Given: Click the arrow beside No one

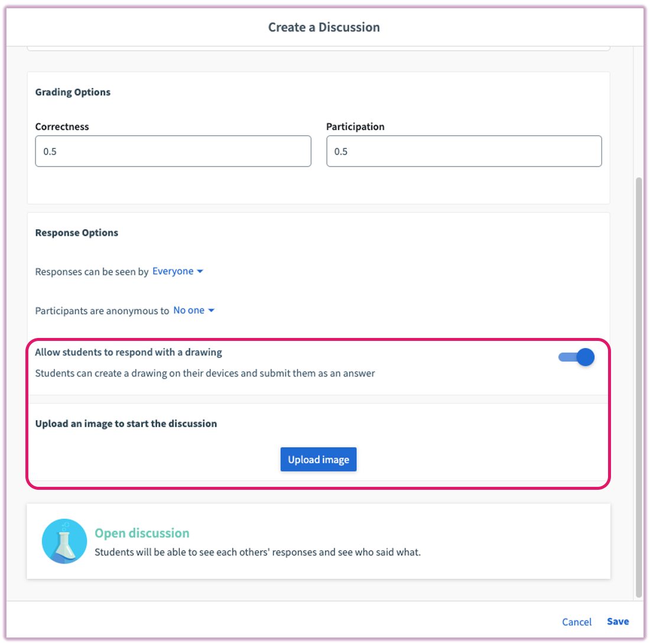Looking at the screenshot, I should [x=211, y=311].
